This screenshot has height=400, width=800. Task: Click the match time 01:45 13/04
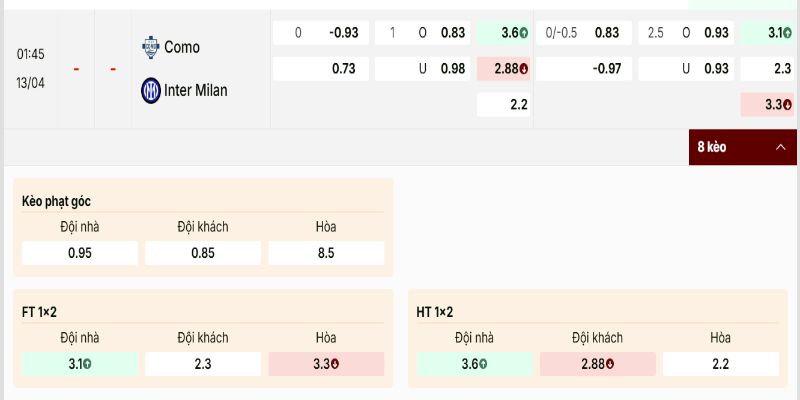pyautogui.click(x=31, y=68)
